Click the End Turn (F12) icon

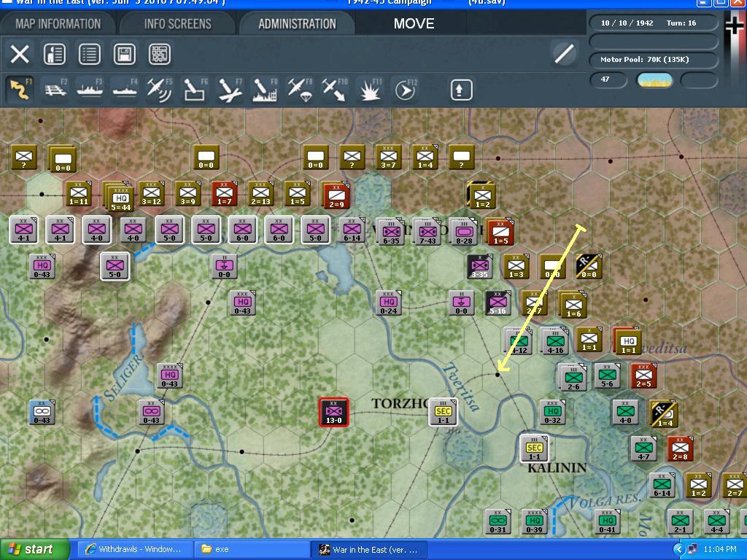(x=406, y=90)
